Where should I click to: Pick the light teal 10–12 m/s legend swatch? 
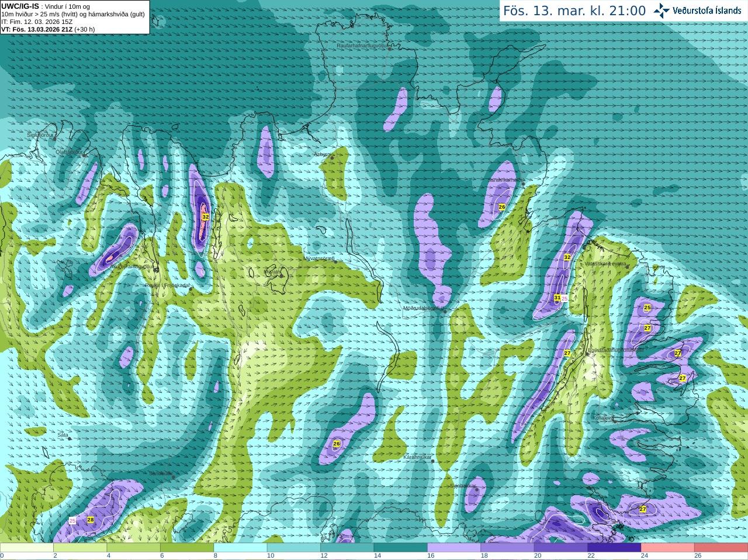pyautogui.click(x=294, y=548)
